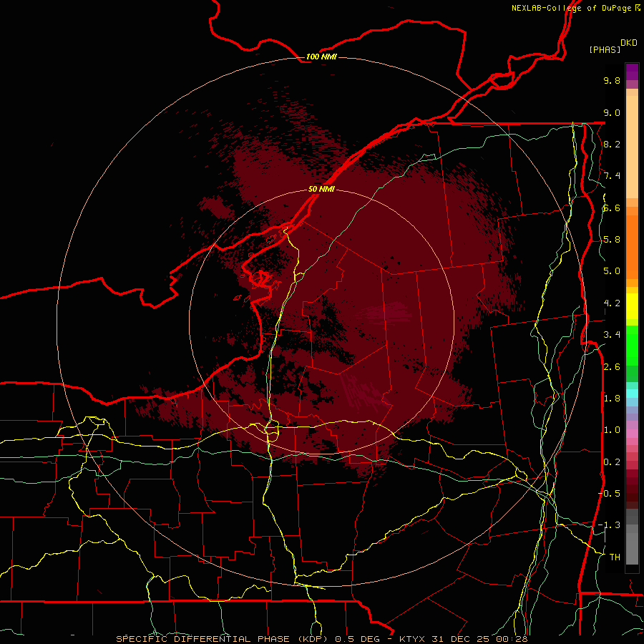Click the pink segment of the color bar
This screenshot has width=644, height=644.
632,434
